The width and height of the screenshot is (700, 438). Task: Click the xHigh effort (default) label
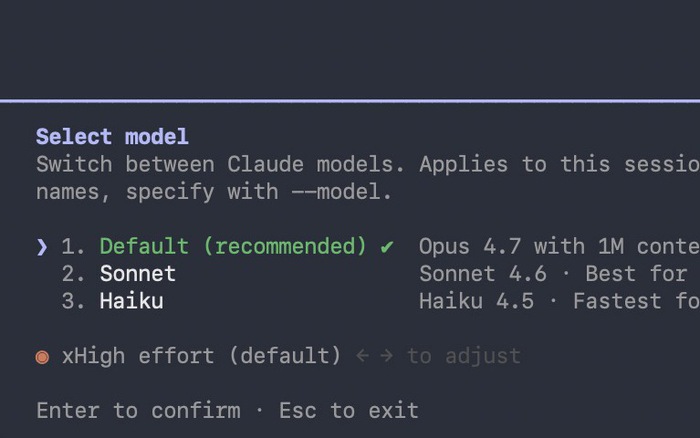pos(201,355)
